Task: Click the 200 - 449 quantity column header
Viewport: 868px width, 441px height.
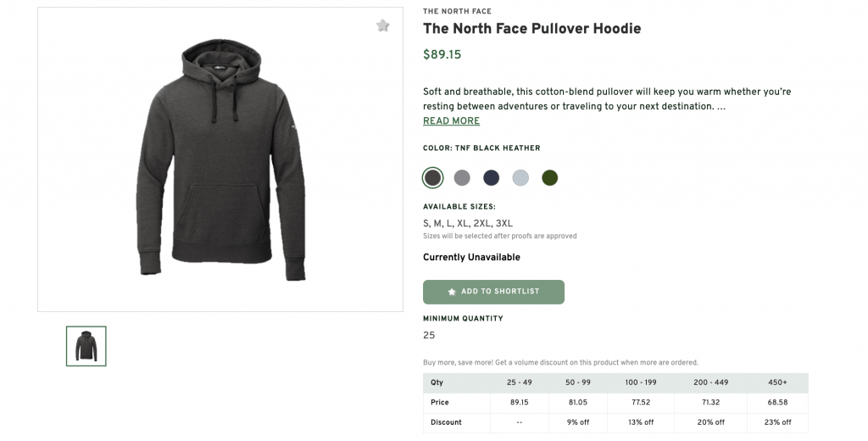Action: 709,382
